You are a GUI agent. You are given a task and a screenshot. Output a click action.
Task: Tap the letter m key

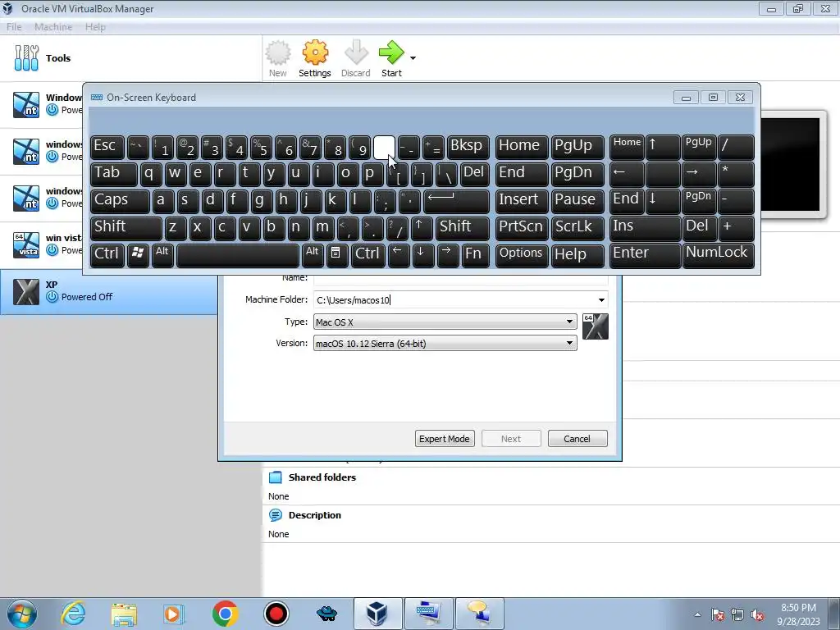tap(323, 228)
